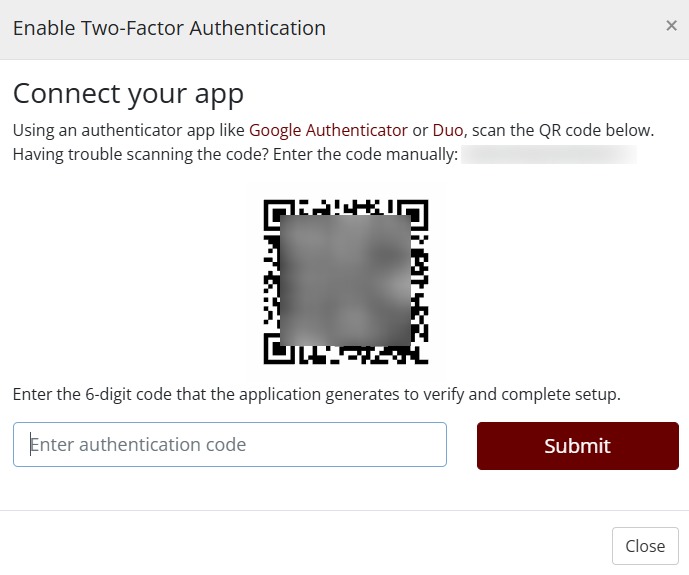Viewport: 689px width, 575px height.
Task: Click the blurred center of the QR code
Action: pos(345,280)
